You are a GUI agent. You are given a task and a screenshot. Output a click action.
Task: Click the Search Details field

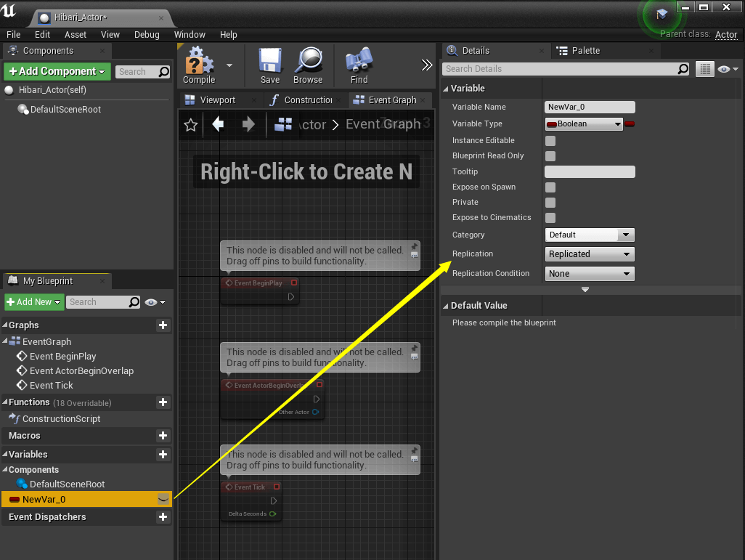[566, 69]
